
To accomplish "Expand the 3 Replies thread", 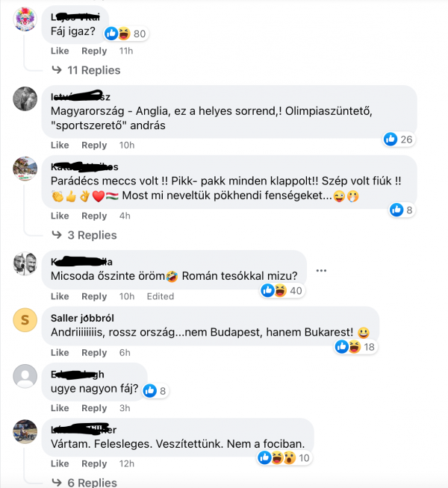I will [x=84, y=235].
